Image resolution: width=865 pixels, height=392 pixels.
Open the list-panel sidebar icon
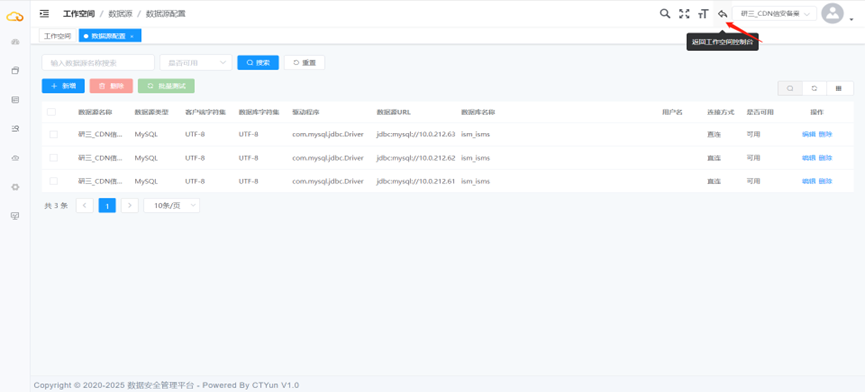(x=15, y=100)
